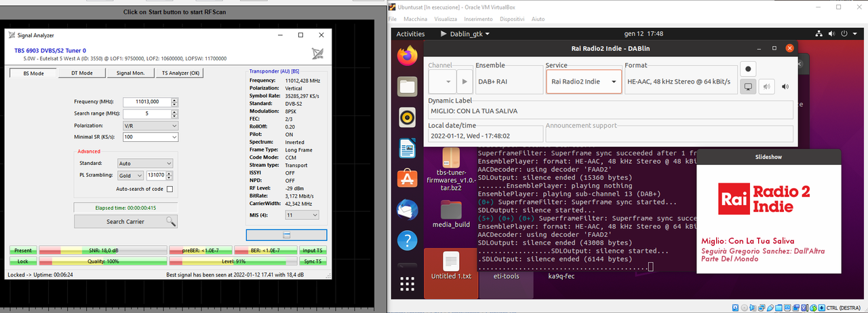Click the Frequency (MHz) input field
This screenshot has width=868, height=313.
coord(148,101)
